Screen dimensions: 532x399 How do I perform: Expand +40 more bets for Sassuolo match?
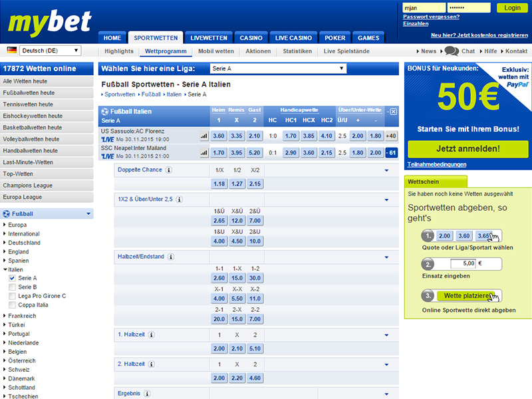coord(391,136)
